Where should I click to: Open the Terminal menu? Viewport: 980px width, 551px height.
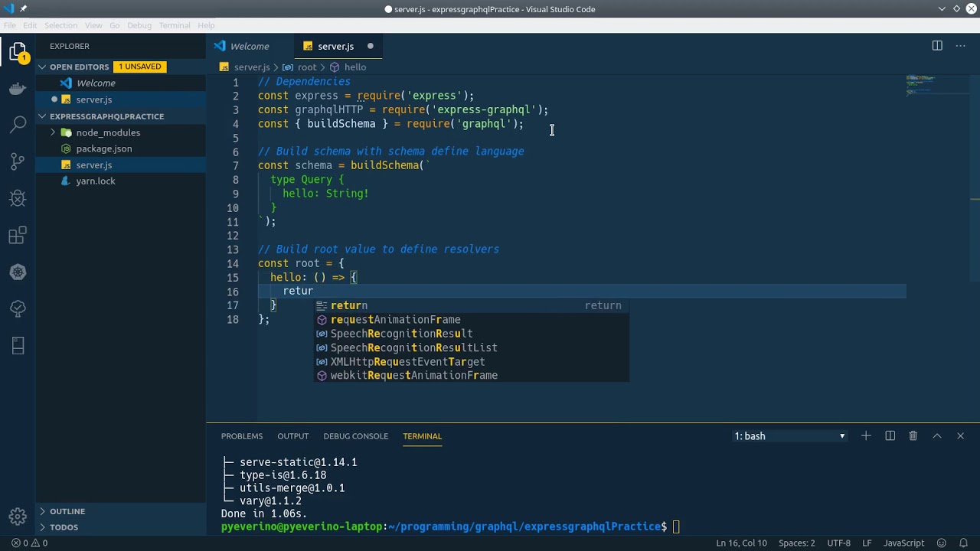(x=175, y=25)
